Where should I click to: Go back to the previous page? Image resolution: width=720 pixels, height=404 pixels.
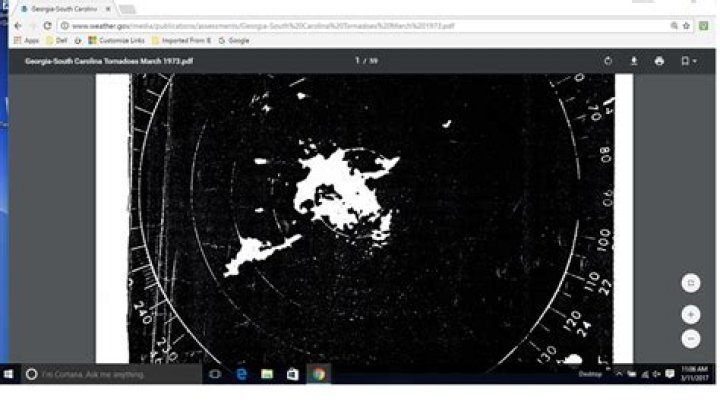tap(18, 26)
